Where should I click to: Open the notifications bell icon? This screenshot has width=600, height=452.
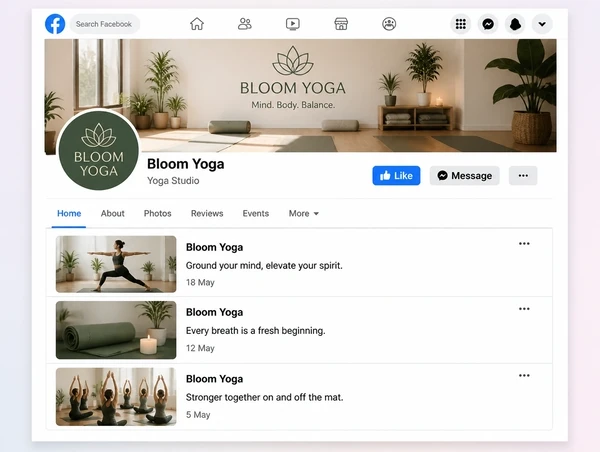click(515, 24)
